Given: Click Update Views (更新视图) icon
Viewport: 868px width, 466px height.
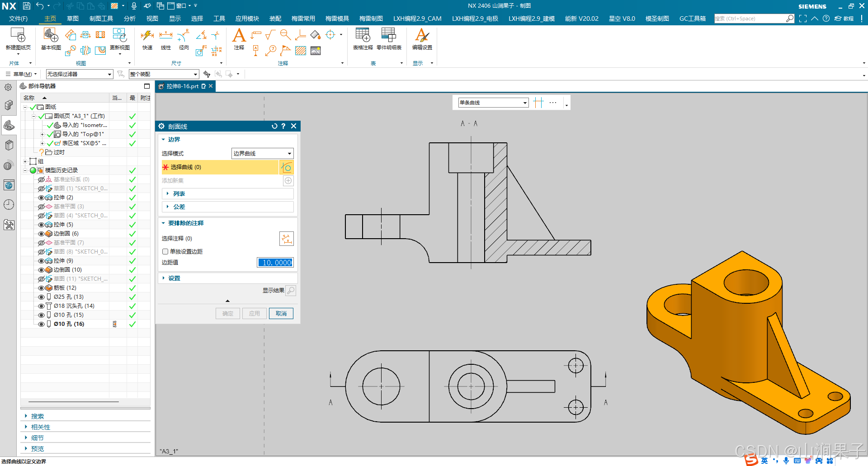Looking at the screenshot, I should tap(119, 35).
